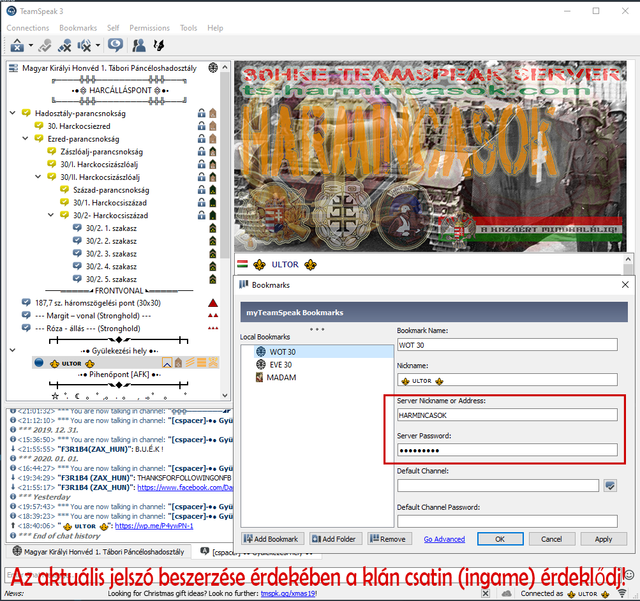The width and height of the screenshot is (640, 601).
Task: Click first orange badge icon on ULTOR client row
Action: coord(167,363)
